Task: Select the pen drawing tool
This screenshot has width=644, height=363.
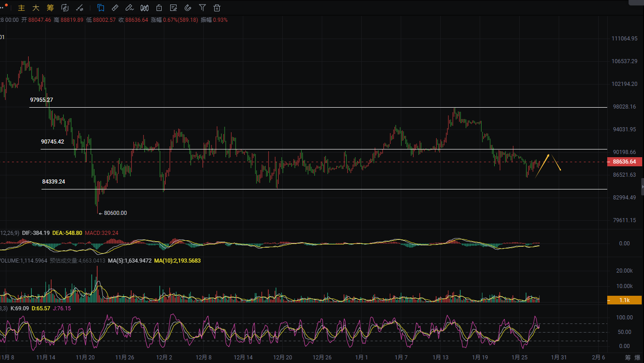Action: tap(130, 8)
